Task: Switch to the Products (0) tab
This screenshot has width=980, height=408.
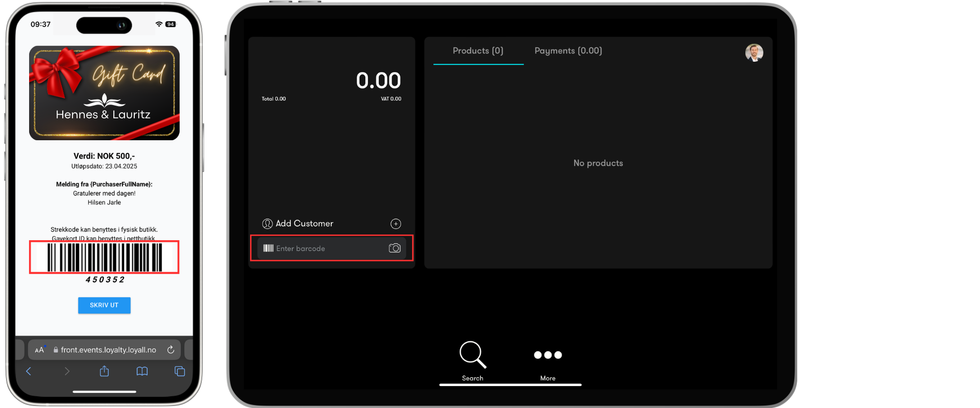Action: pyautogui.click(x=478, y=50)
